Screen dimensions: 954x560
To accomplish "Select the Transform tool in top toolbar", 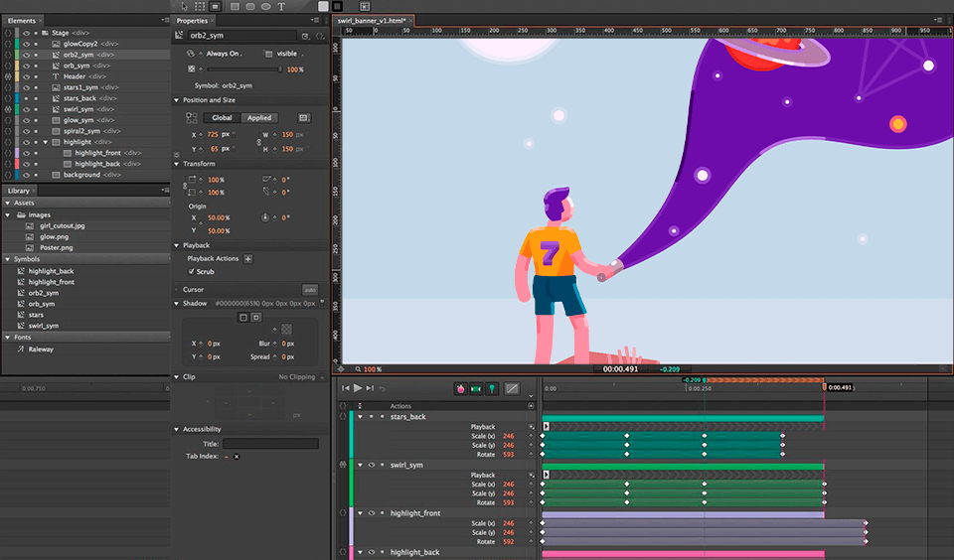I will pyautogui.click(x=200, y=7).
